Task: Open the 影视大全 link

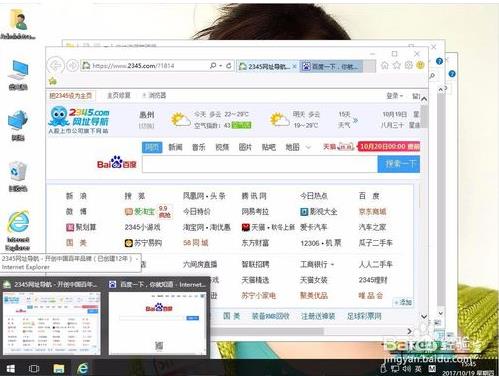Action: (319, 212)
